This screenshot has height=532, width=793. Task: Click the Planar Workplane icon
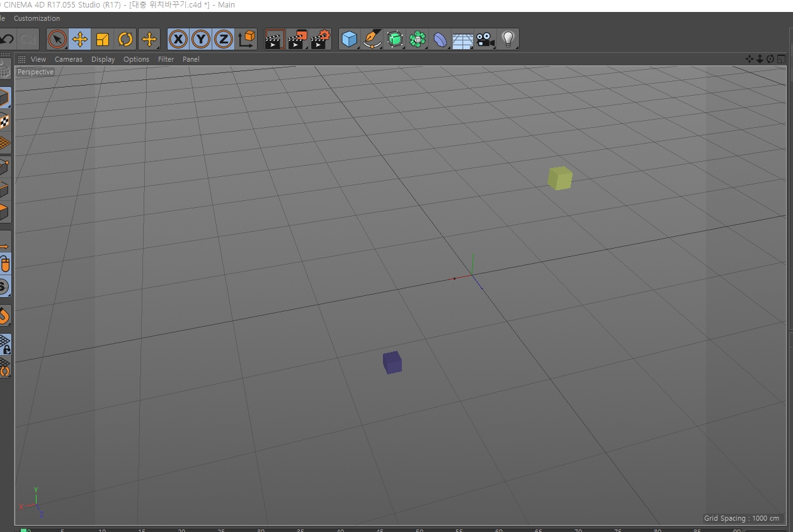point(5,366)
